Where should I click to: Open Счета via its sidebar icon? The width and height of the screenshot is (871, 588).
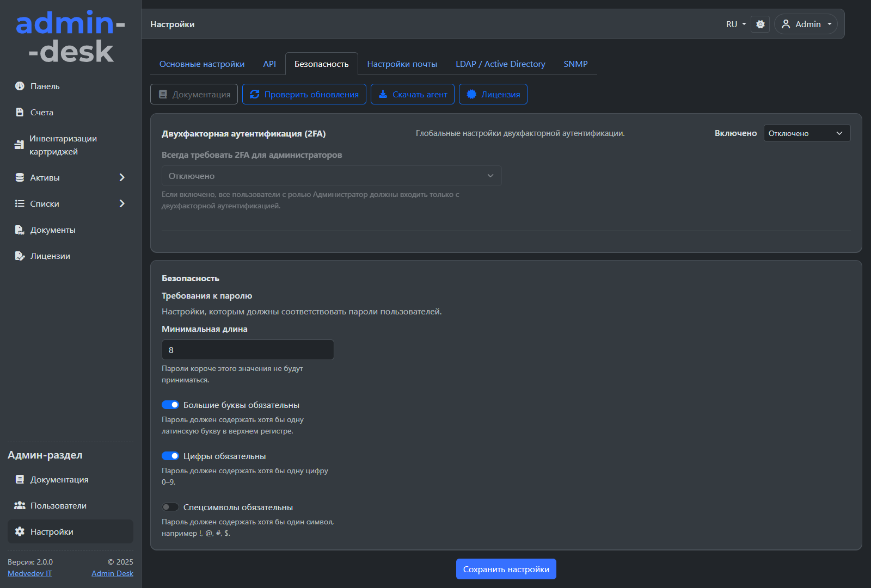click(20, 112)
